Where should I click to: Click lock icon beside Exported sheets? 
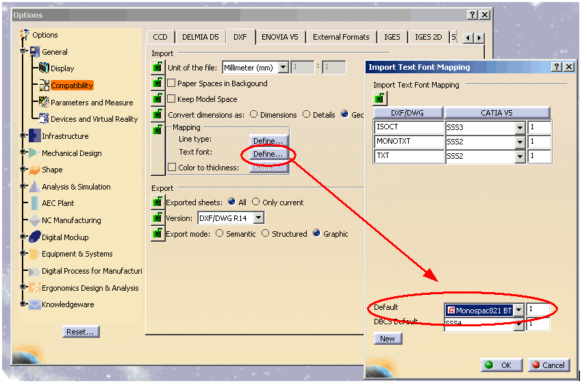[x=157, y=202]
